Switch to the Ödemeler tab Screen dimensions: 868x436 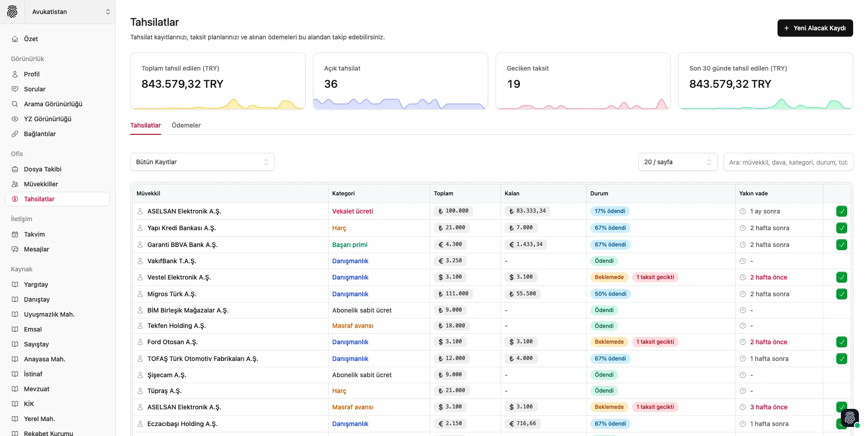tap(186, 125)
